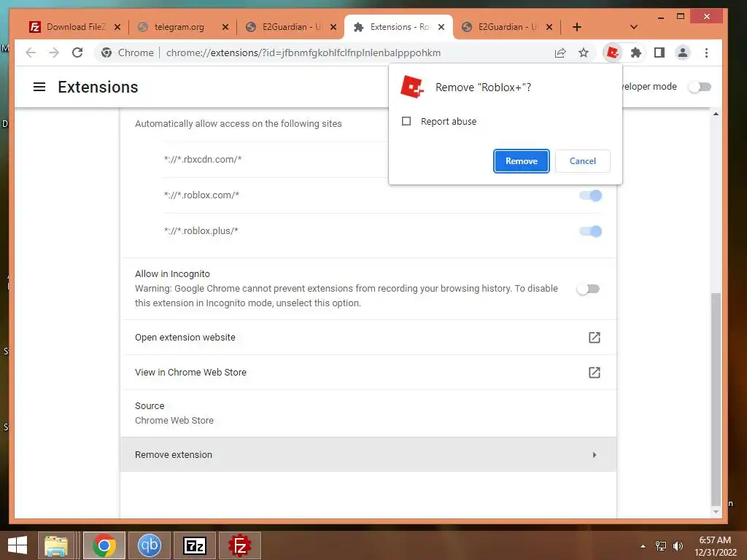Click the Remove extension row label
Screen dimensions: 747x560
point(174,455)
